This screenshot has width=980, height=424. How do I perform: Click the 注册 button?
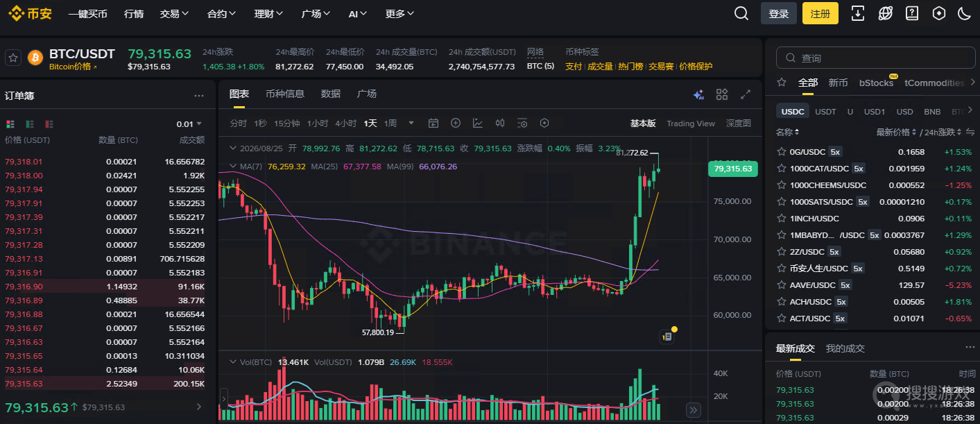(x=820, y=14)
